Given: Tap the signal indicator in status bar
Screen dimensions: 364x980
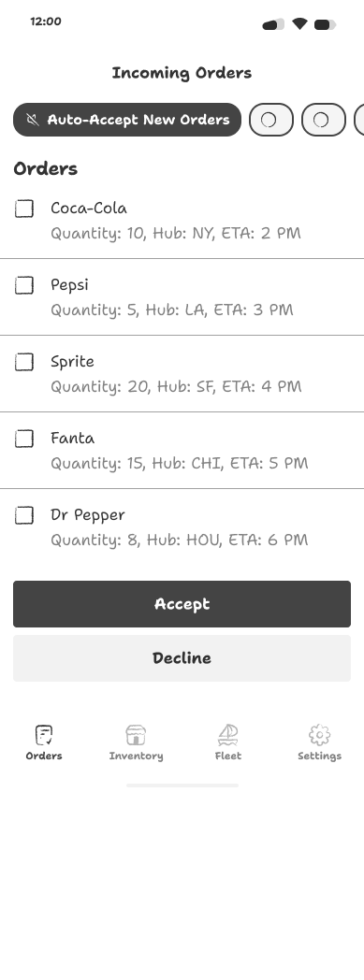Looking at the screenshot, I should [273, 24].
